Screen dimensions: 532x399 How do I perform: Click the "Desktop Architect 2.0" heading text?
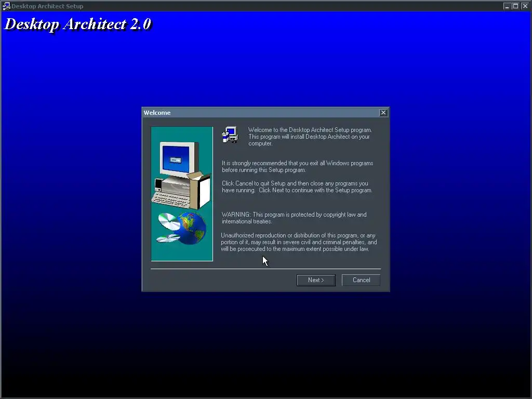point(78,24)
